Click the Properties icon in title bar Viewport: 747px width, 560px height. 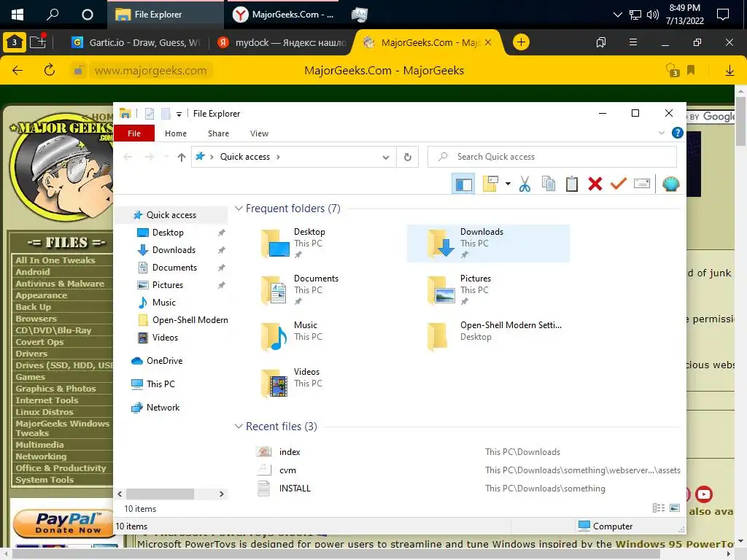150,113
